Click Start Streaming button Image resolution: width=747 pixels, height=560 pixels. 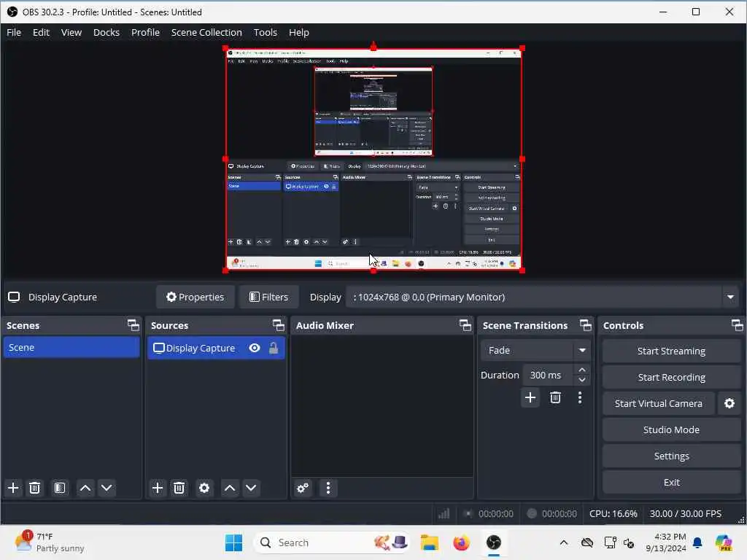(671, 351)
